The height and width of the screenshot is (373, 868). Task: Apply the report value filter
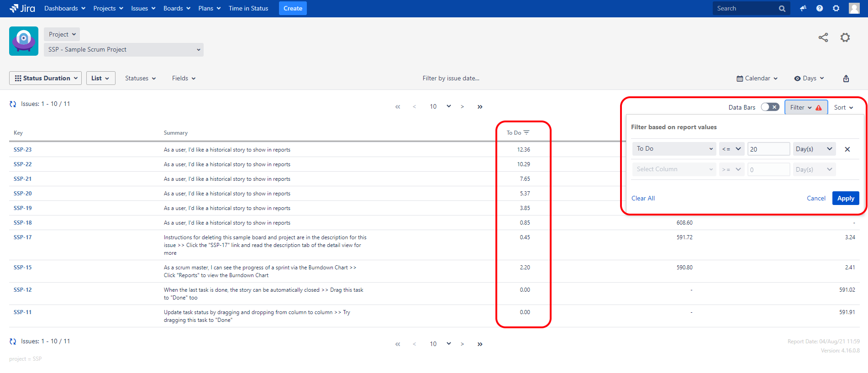point(845,198)
